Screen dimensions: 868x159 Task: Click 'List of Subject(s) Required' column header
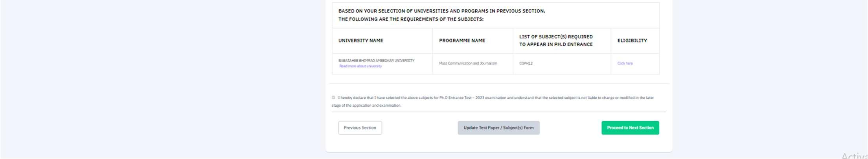point(555,37)
